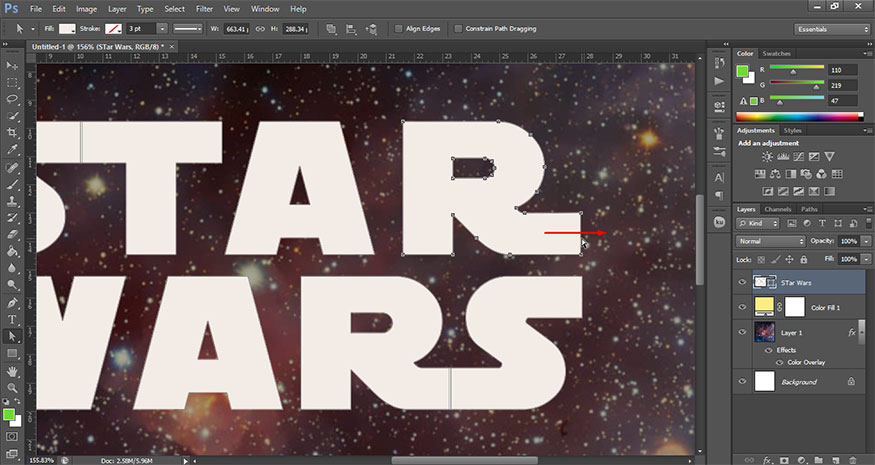Select the Paint Bucket tool
The height and width of the screenshot is (465, 875).
click(x=12, y=251)
